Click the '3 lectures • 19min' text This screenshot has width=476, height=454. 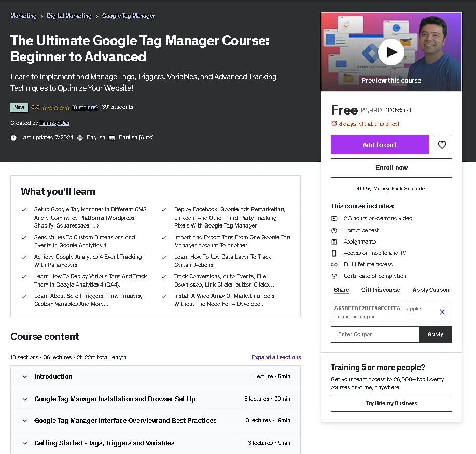[x=268, y=420]
